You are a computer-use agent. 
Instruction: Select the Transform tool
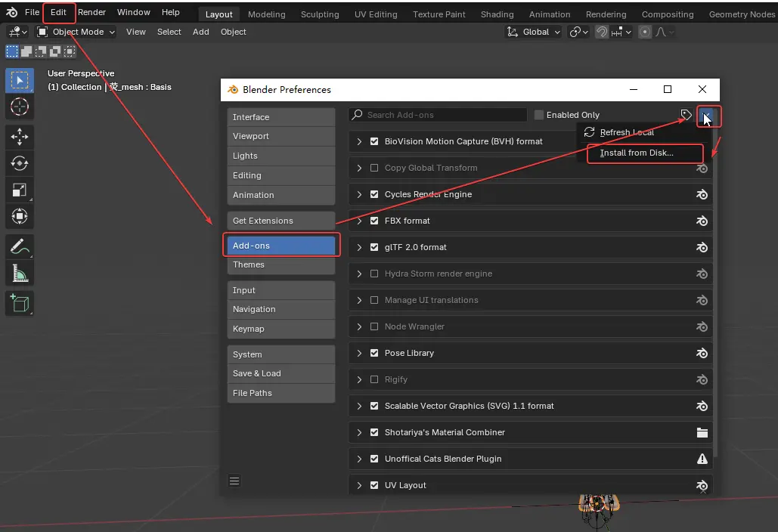[x=20, y=216]
